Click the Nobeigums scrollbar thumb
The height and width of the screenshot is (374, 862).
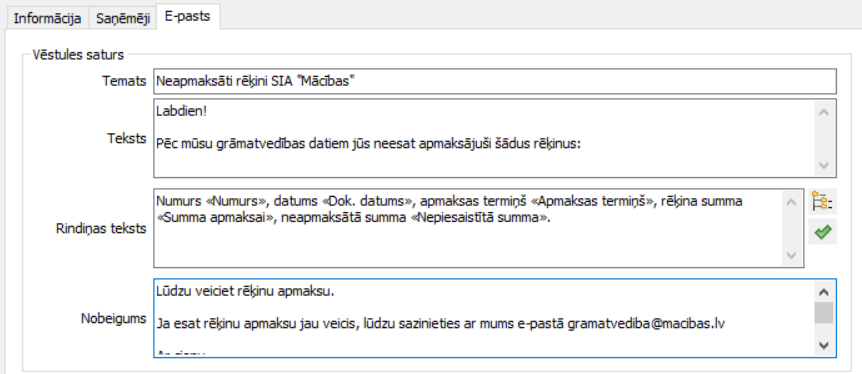824,312
